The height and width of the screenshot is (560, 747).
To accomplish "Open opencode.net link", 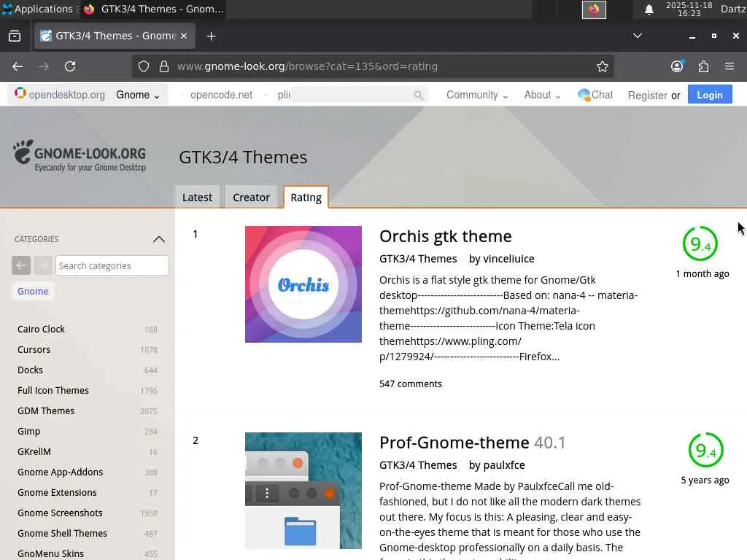I will pos(221,95).
